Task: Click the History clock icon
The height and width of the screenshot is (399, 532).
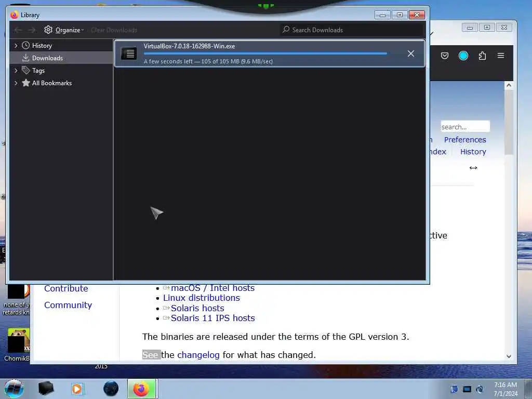Action: pyautogui.click(x=26, y=46)
